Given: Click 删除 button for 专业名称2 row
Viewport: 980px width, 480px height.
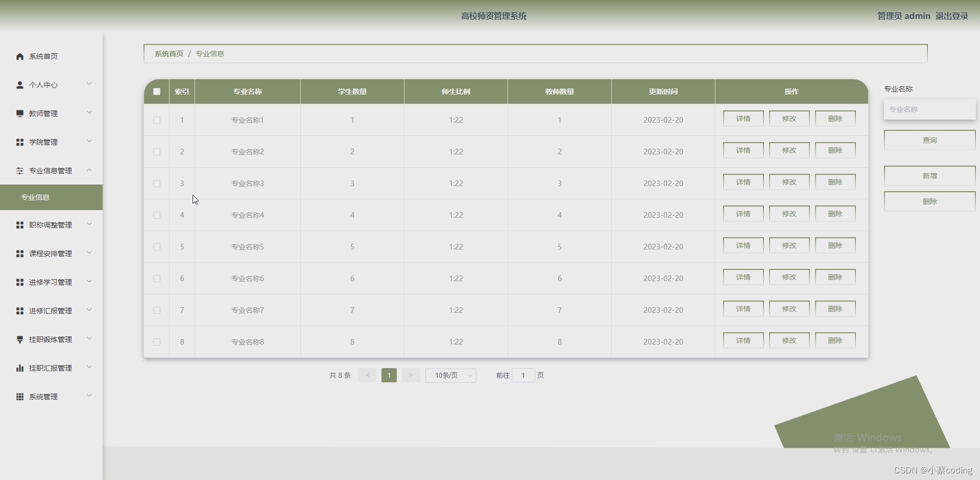Looking at the screenshot, I should coord(835,150).
